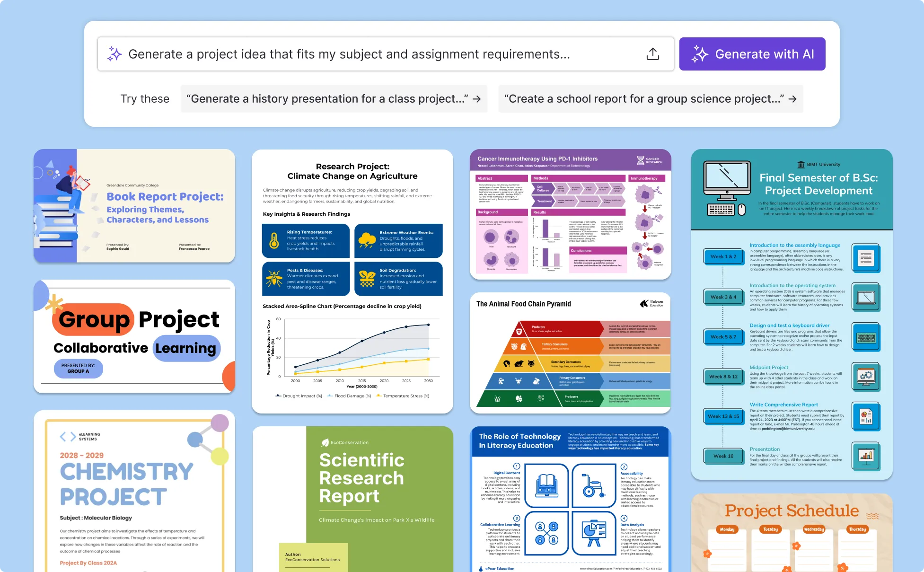Click the insect icon under Pests & Diseases
924x572 pixels.
pyautogui.click(x=273, y=279)
